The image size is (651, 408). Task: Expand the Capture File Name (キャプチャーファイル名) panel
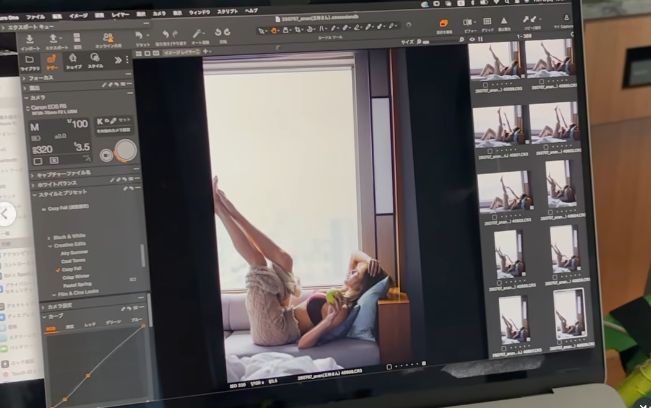coord(32,175)
